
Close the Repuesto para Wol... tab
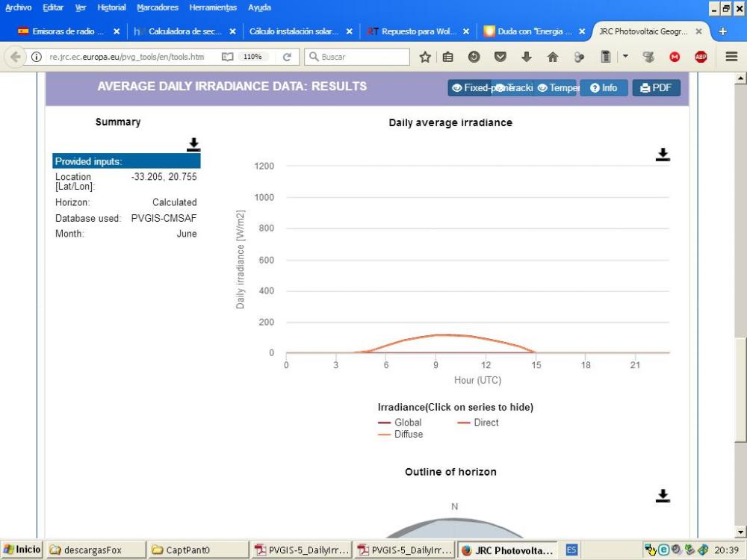tap(466, 31)
